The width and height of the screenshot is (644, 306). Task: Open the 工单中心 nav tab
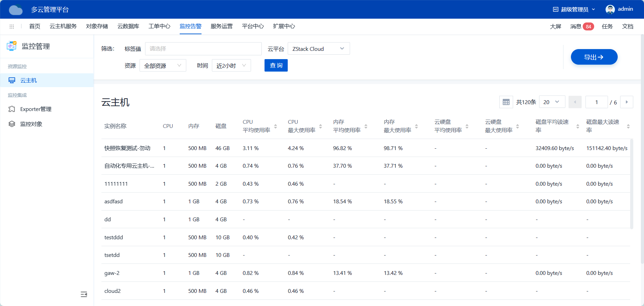click(x=159, y=26)
